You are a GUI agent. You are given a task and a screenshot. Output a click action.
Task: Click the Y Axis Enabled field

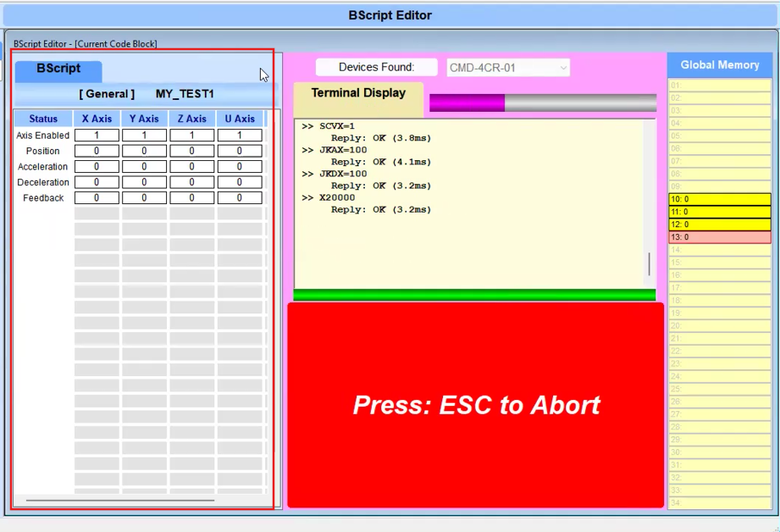pyautogui.click(x=144, y=135)
